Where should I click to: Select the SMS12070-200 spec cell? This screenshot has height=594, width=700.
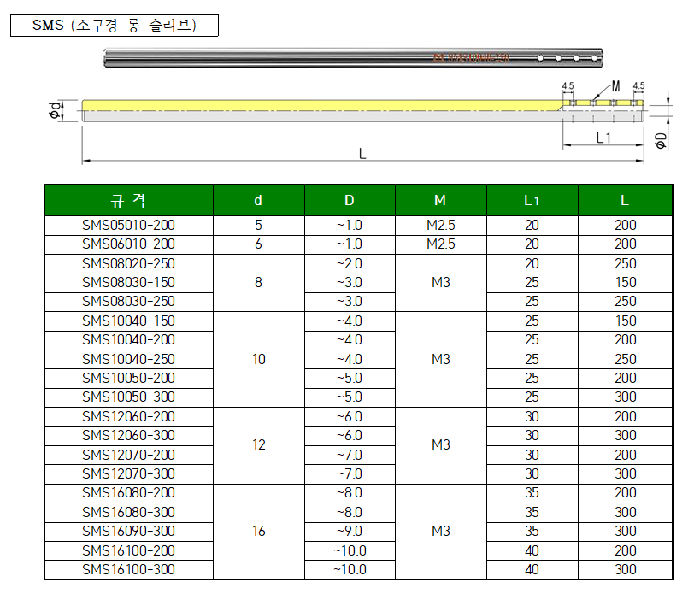pyautogui.click(x=128, y=455)
